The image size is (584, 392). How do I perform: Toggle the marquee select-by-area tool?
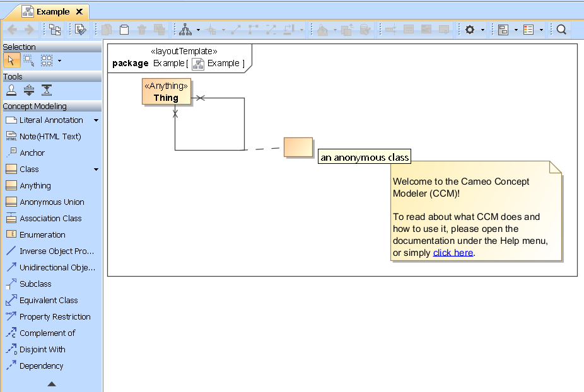28,61
